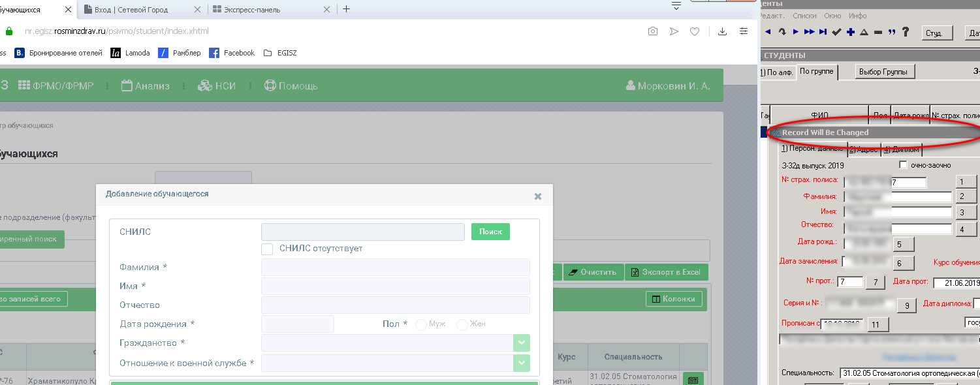Jump to last record with end arrow
This screenshot has height=385, width=980.
(823, 32)
